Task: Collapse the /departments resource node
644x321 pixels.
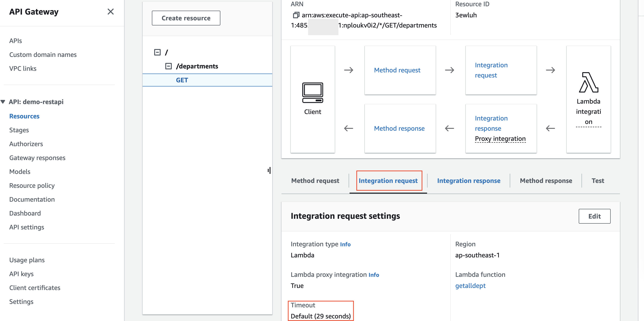Action: (x=169, y=66)
